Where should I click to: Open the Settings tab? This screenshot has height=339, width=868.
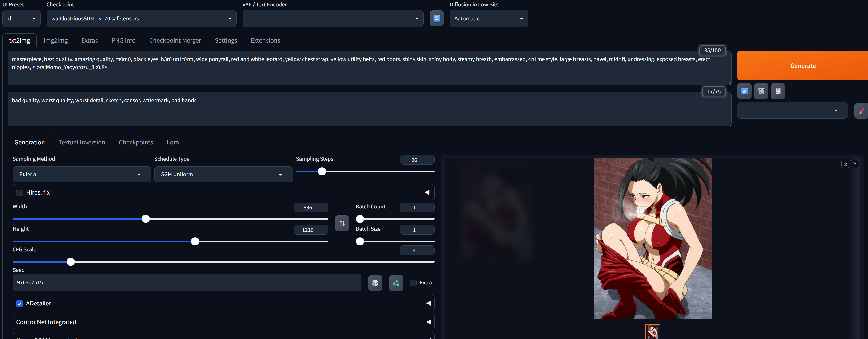(226, 40)
